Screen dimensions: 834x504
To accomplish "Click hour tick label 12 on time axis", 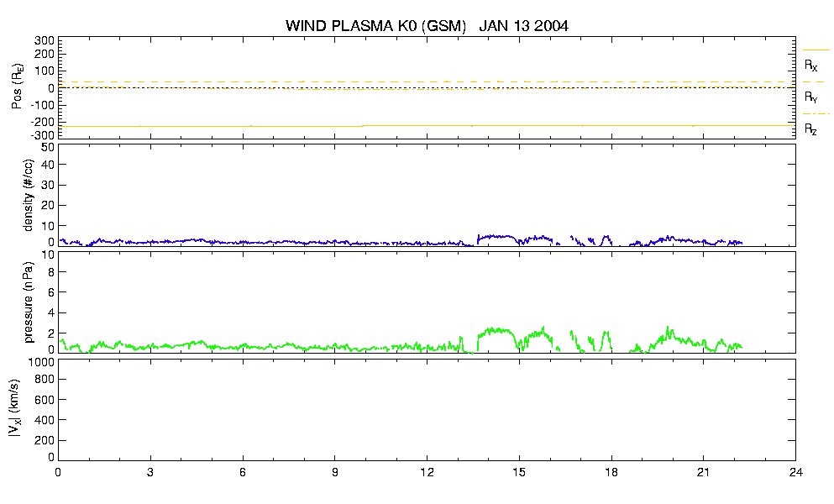I will pos(427,472).
